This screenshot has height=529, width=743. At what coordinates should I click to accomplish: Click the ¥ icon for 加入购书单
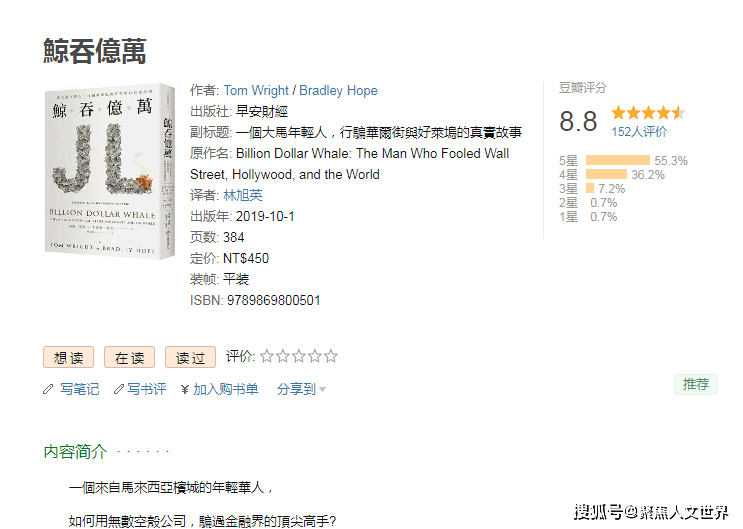[x=185, y=389]
